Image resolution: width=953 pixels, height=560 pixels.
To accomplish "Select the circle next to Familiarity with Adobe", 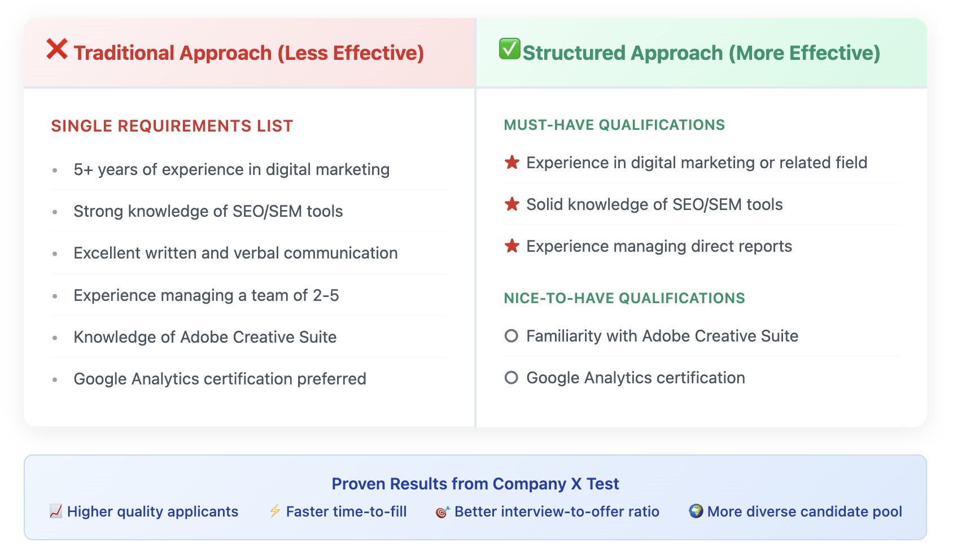I will coord(512,336).
